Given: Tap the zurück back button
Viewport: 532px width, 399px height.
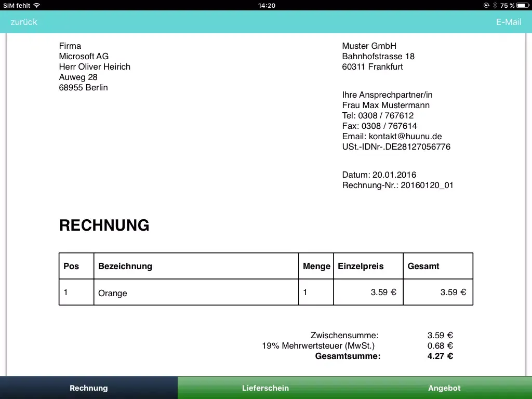Looking at the screenshot, I should point(24,22).
